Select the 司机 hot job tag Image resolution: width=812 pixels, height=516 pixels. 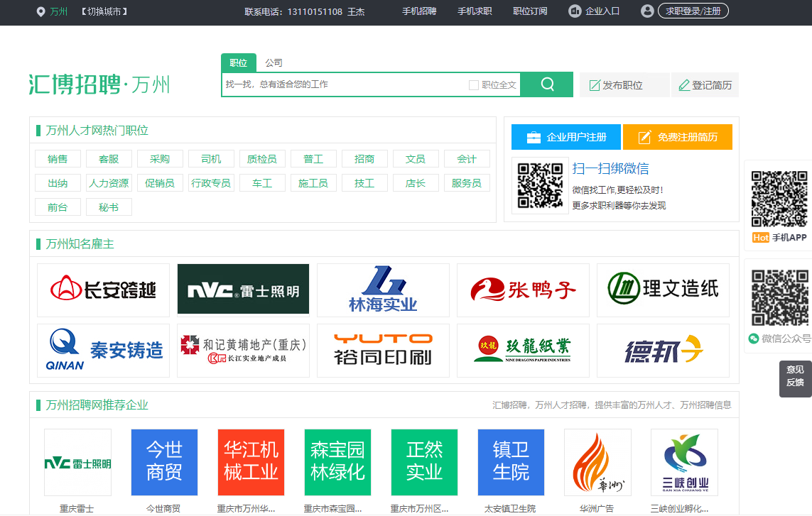[x=211, y=159]
